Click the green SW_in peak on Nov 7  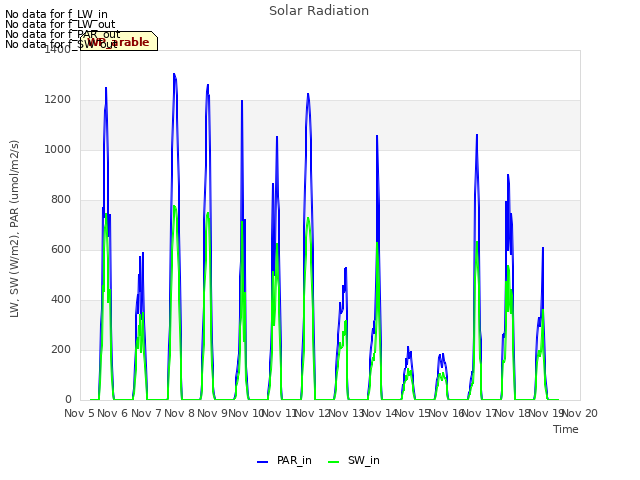(x=174, y=207)
